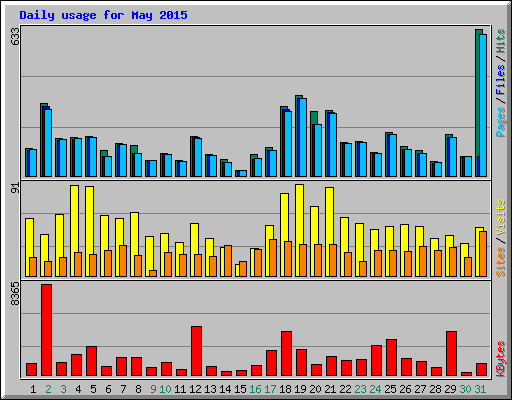Click day label 14 on the x-axis

(x=225, y=389)
